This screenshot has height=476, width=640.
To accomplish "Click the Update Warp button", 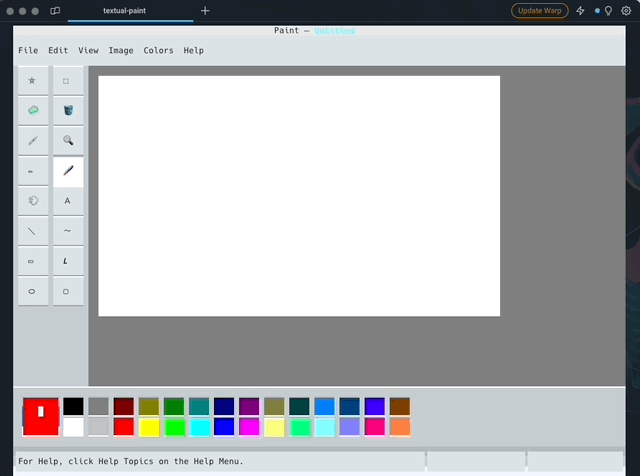I will [x=540, y=10].
